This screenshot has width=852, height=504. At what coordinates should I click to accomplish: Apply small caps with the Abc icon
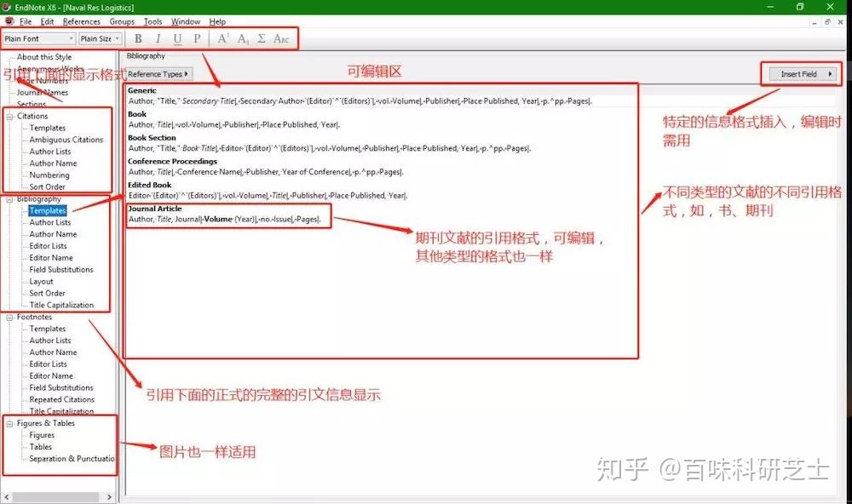tap(281, 38)
